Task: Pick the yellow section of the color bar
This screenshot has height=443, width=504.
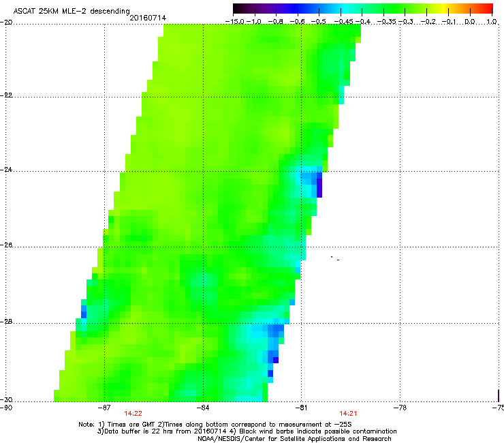Action: click(443, 9)
